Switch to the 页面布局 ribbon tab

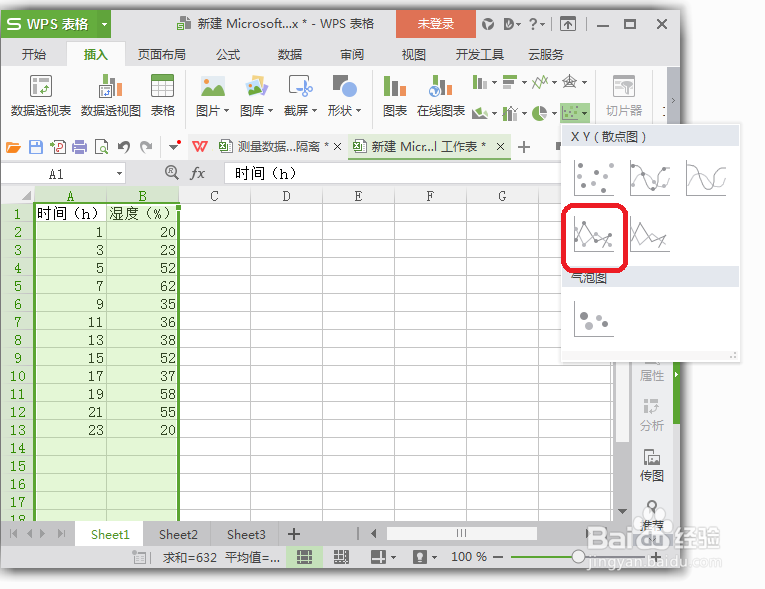pyautogui.click(x=161, y=55)
